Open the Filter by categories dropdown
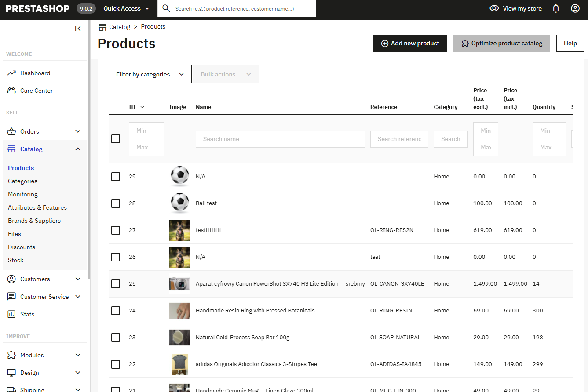The height and width of the screenshot is (392, 588). pyautogui.click(x=150, y=74)
